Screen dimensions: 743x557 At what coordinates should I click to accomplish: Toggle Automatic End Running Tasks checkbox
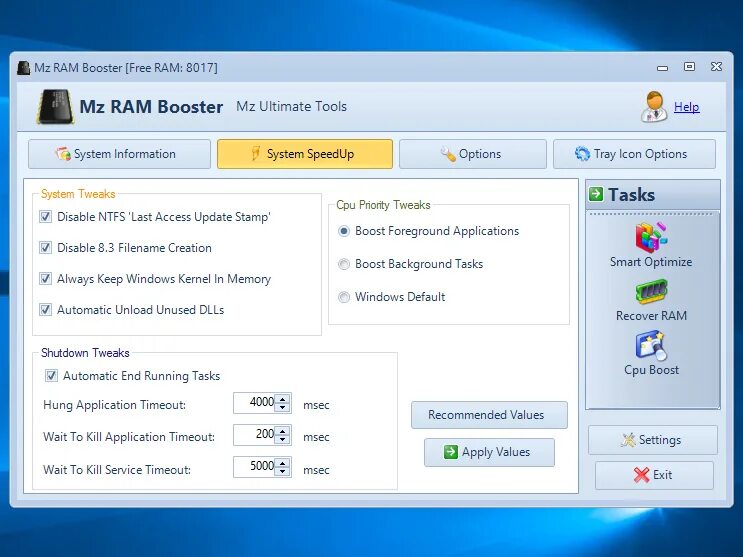(x=51, y=376)
